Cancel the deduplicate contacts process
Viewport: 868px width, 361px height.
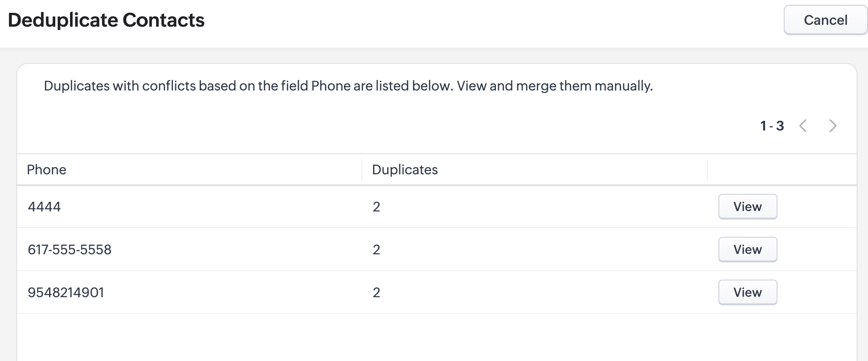click(x=825, y=20)
